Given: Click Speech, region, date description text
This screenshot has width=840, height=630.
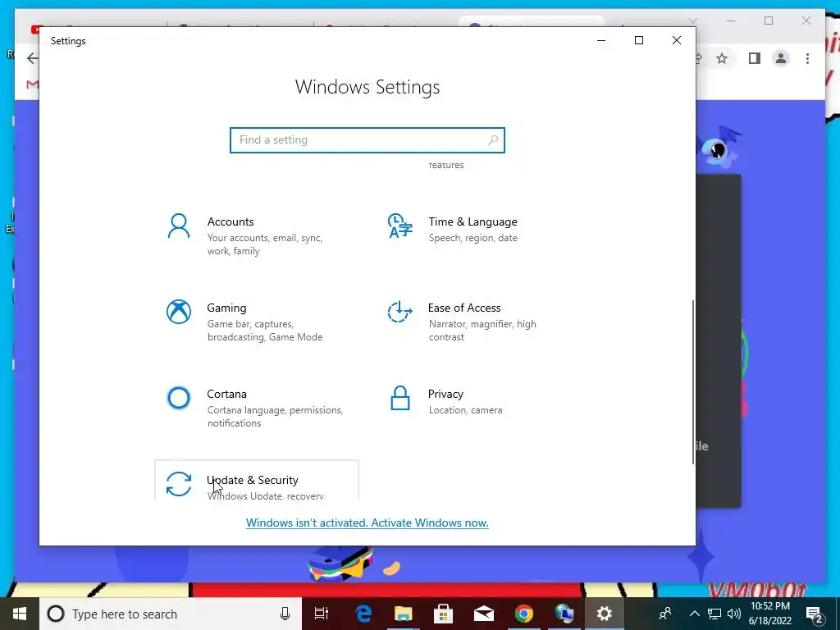Looking at the screenshot, I should point(473,238).
